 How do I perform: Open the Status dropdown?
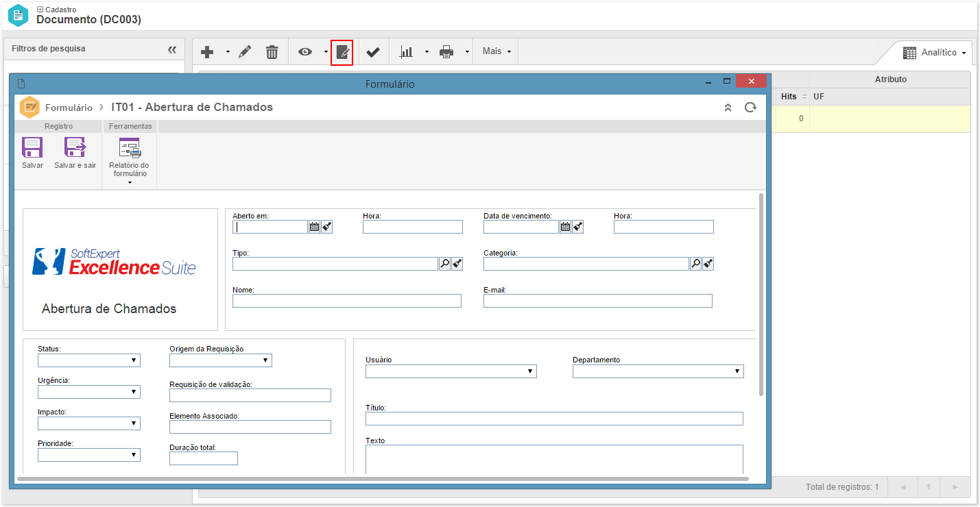pyautogui.click(x=89, y=360)
